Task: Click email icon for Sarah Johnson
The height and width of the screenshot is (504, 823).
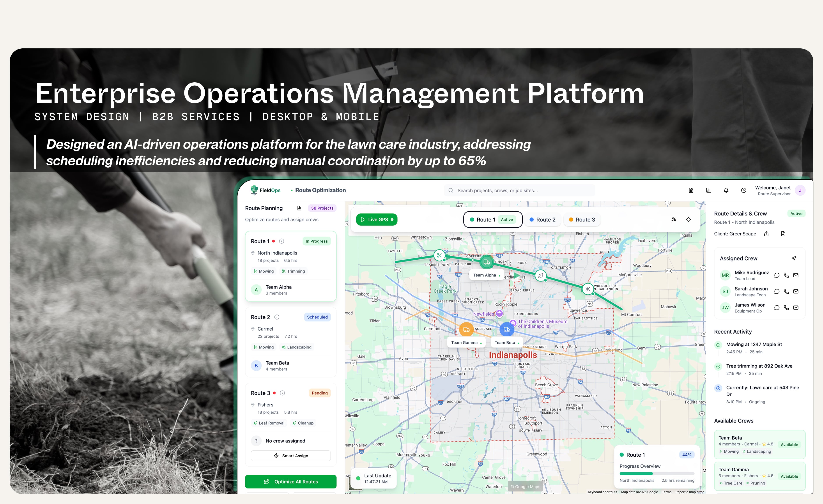Action: point(796,291)
